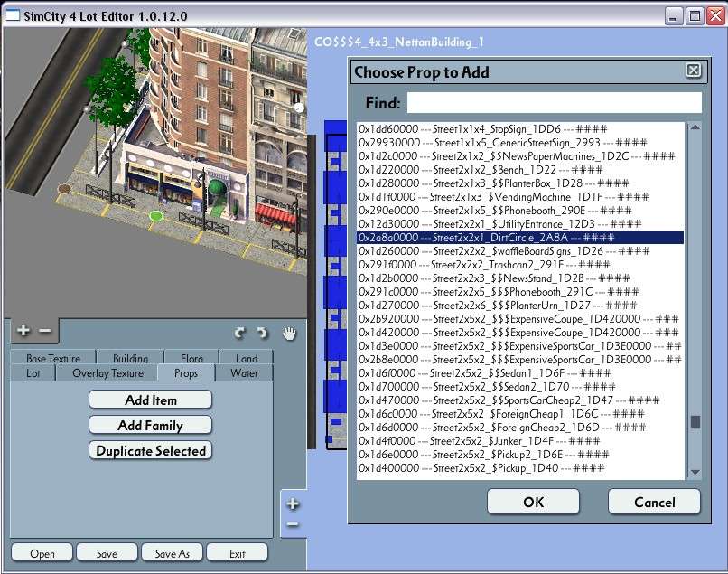
Task: Zoom in the 2D lot view plus icon
Action: 293,503
